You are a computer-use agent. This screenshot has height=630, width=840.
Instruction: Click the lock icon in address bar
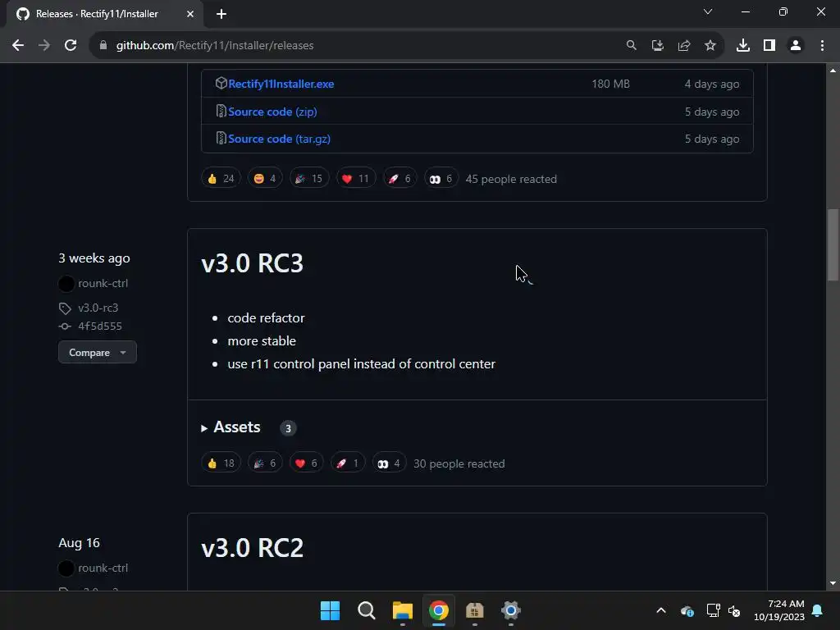pyautogui.click(x=103, y=46)
